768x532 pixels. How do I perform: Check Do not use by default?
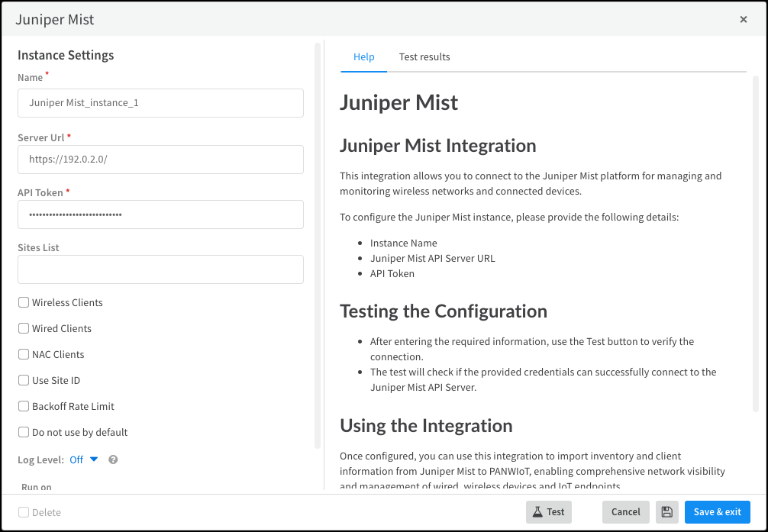pos(24,433)
